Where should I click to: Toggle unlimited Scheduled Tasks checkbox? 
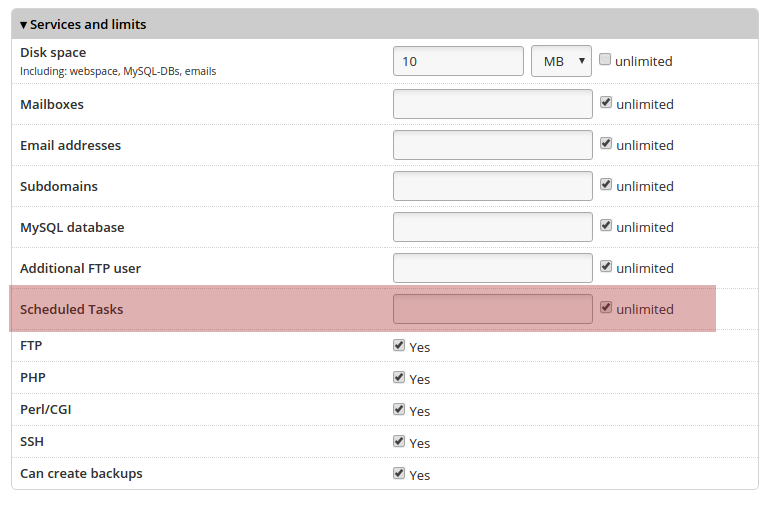click(606, 308)
